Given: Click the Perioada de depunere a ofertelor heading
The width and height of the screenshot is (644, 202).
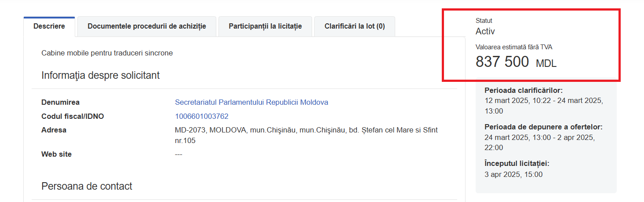Looking at the screenshot, I should click(543, 127).
